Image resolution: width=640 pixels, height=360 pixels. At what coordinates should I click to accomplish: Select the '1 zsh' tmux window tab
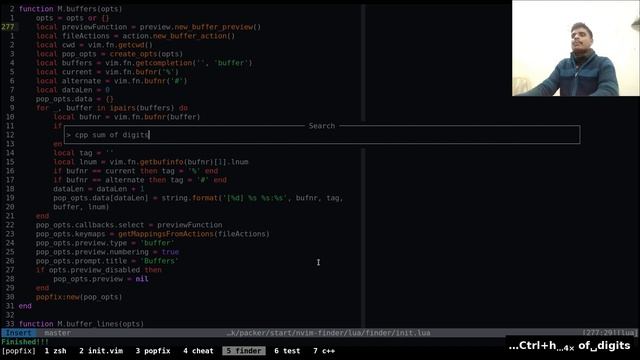point(56,351)
